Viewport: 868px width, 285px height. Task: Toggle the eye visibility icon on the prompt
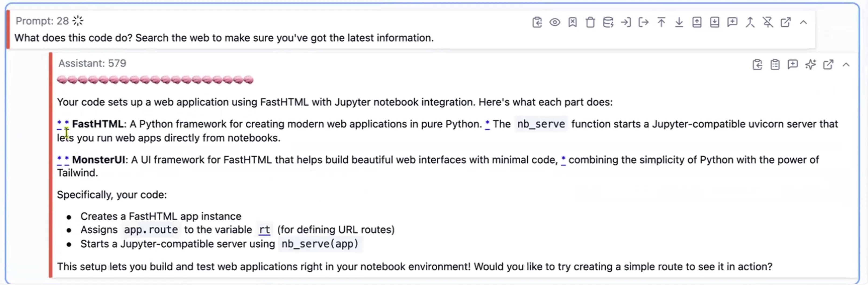[x=555, y=23]
